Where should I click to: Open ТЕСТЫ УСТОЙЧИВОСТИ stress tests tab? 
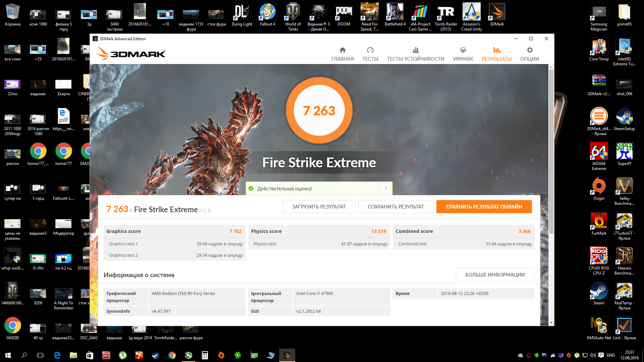click(x=415, y=54)
